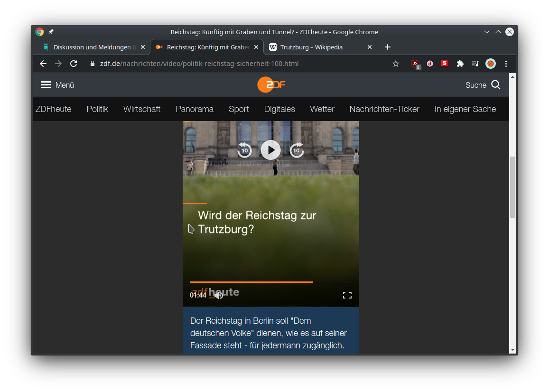Image resolution: width=549 pixels, height=392 pixels.
Task: Go back to the previous page
Action: pos(43,64)
